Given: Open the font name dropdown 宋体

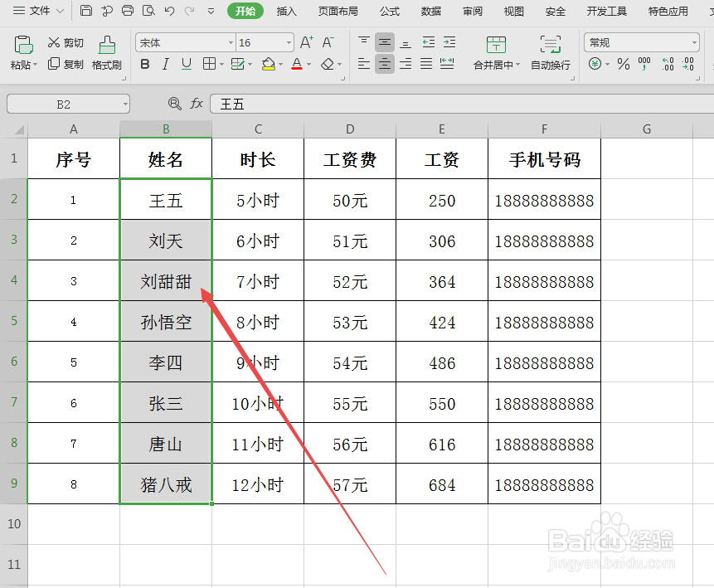Looking at the screenshot, I should click(231, 43).
